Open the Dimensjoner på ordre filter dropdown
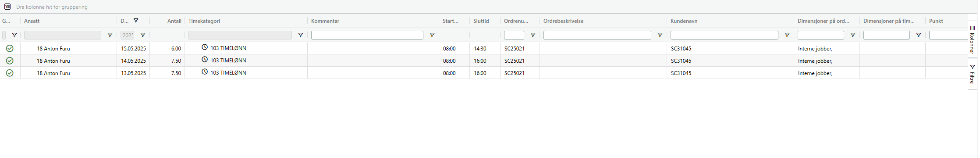The width and height of the screenshot is (980, 158). [853, 35]
